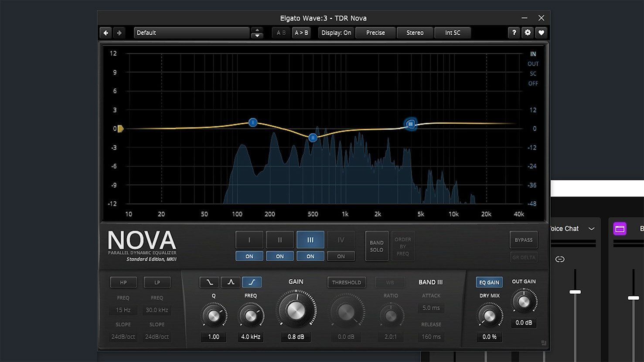
Task: Click the undo back arrow icon
Action: point(106,33)
